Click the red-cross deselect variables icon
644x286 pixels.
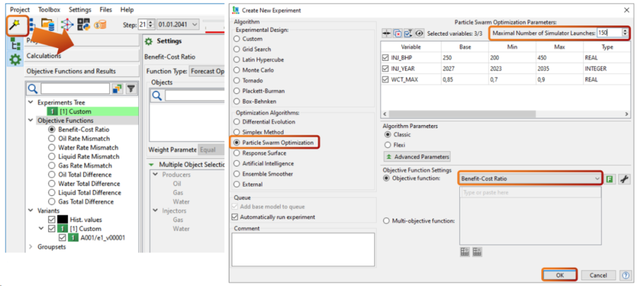click(x=397, y=33)
